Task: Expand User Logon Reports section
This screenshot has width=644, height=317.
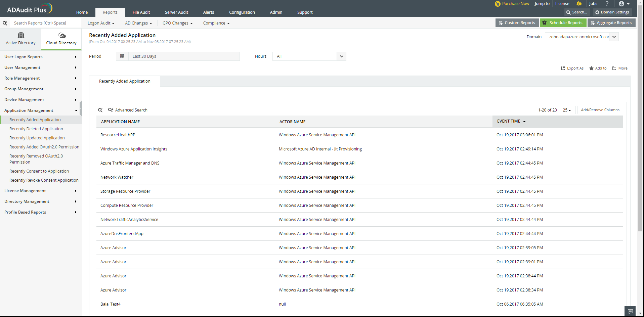Action: click(41, 57)
